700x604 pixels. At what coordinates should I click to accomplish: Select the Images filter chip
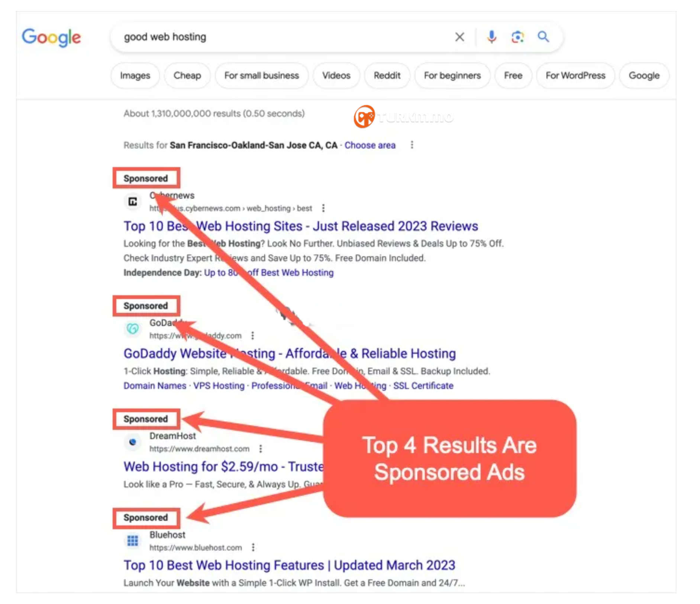click(135, 75)
